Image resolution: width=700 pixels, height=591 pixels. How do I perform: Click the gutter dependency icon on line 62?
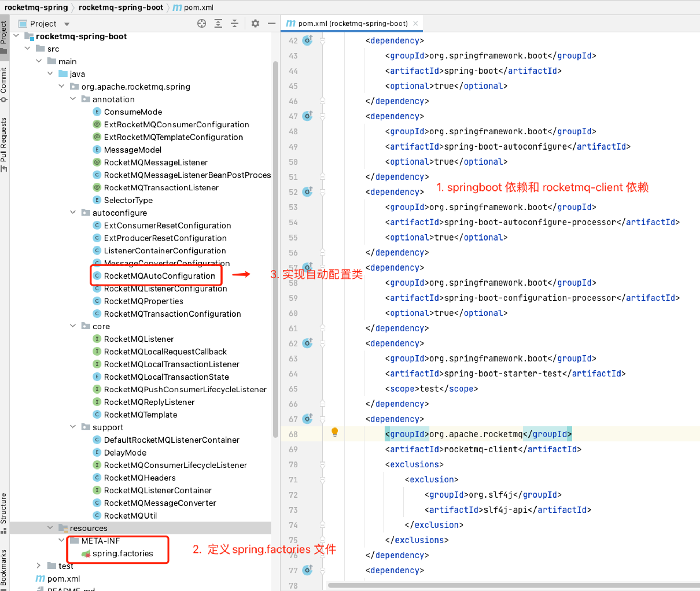tap(307, 343)
